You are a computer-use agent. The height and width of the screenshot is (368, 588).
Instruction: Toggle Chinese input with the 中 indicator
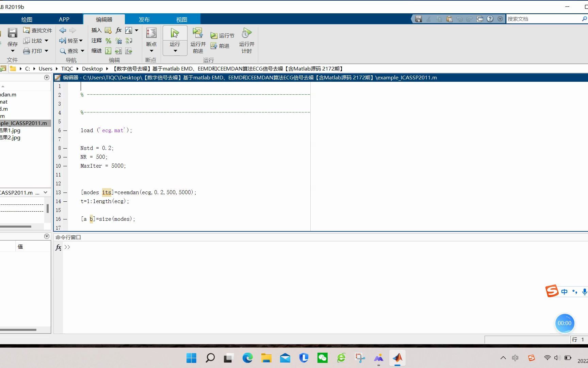pos(564,291)
